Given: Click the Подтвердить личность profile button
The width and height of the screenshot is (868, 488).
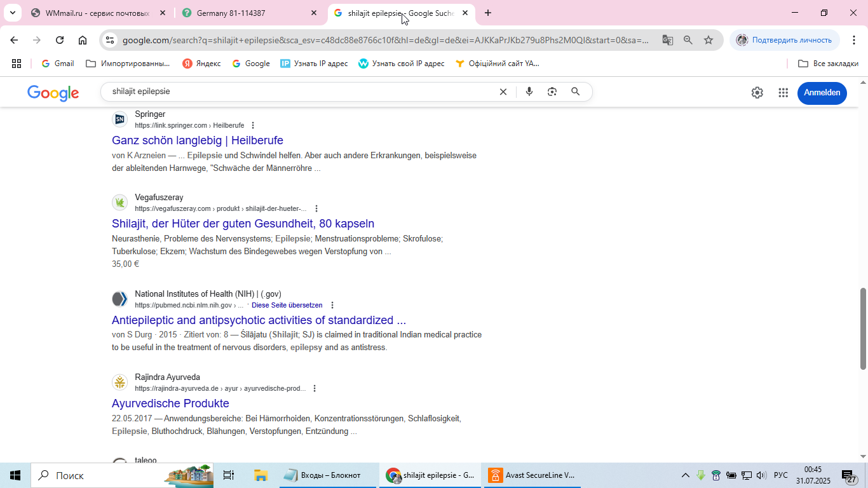Looking at the screenshot, I should click(785, 40).
